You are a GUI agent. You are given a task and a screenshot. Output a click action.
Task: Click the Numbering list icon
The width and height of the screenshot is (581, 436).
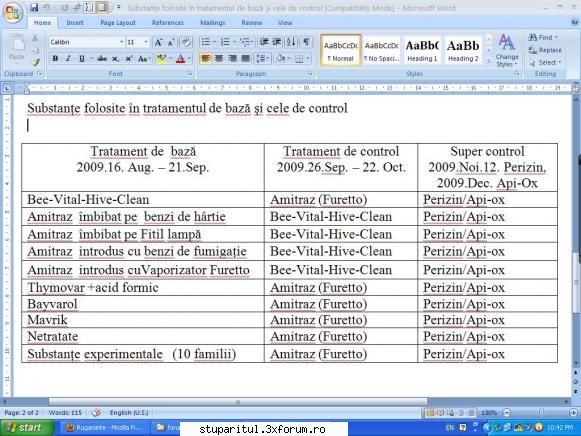(225, 42)
